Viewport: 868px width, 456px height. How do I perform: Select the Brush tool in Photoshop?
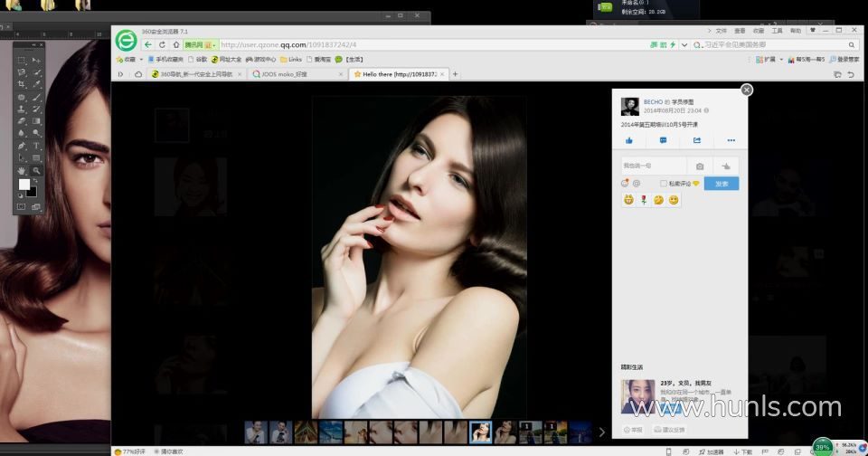pyautogui.click(x=36, y=97)
